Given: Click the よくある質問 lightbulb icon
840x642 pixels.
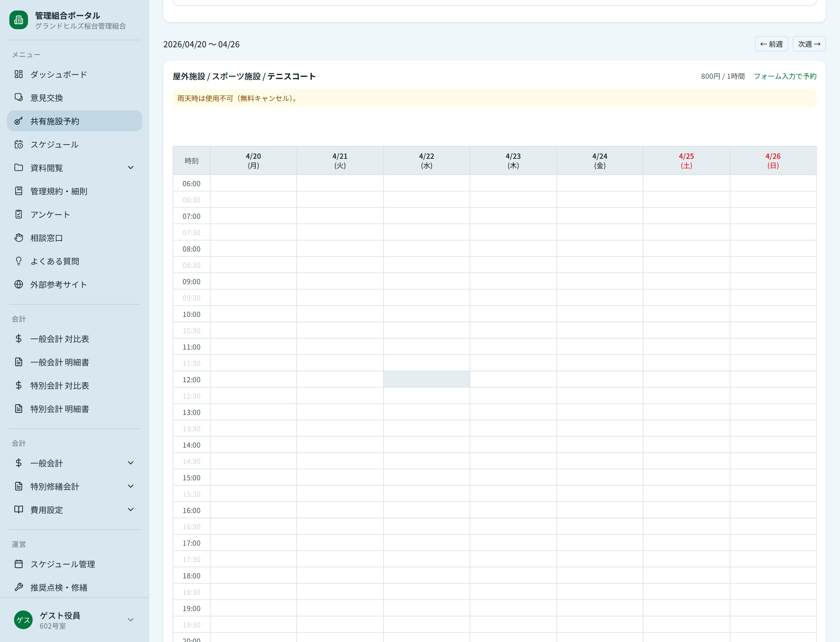Looking at the screenshot, I should pos(18,261).
